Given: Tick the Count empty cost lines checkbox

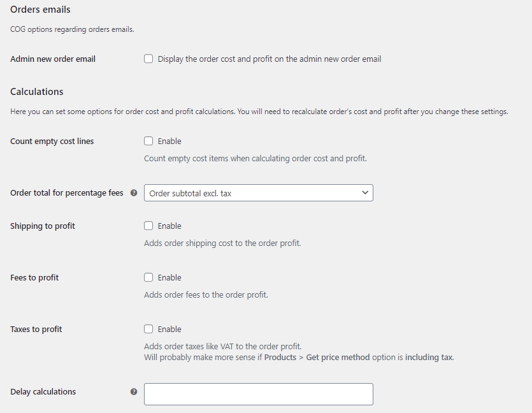Looking at the screenshot, I should tap(148, 141).
